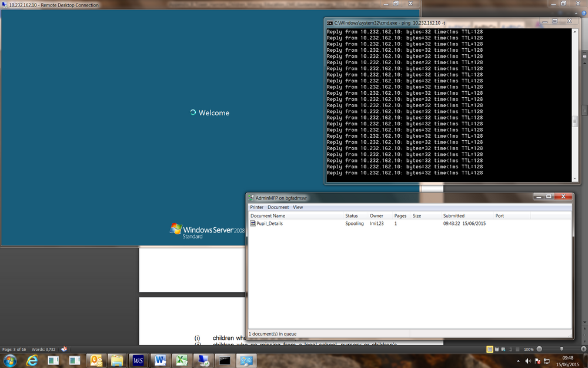Open the Document menu in AdminMFP window
The width and height of the screenshot is (588, 368).
point(278,207)
